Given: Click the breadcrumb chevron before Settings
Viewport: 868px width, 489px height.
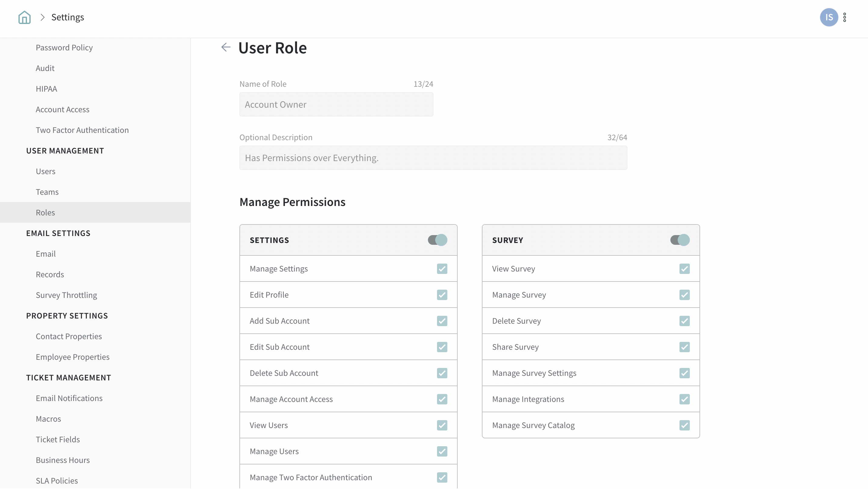Looking at the screenshot, I should pyautogui.click(x=42, y=17).
